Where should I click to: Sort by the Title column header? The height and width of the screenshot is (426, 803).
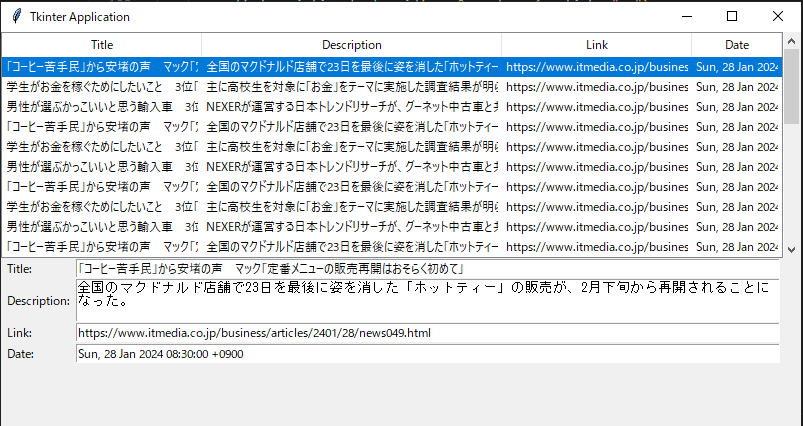[102, 45]
